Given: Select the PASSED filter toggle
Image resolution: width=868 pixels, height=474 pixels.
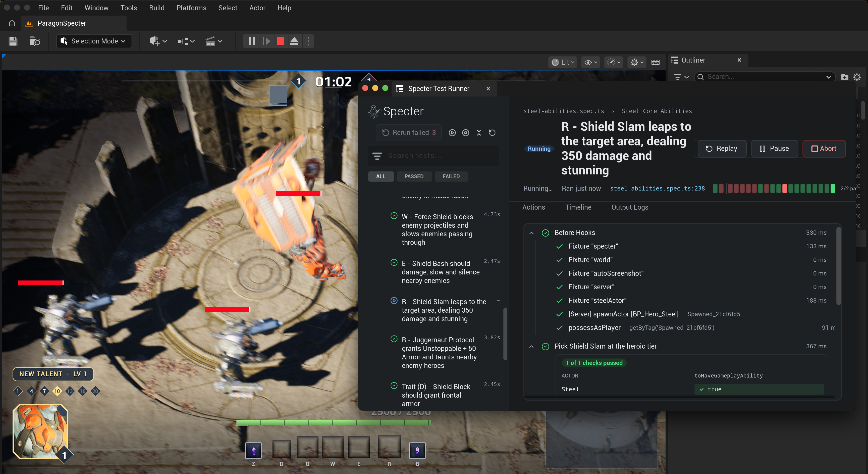Looking at the screenshot, I should [414, 176].
